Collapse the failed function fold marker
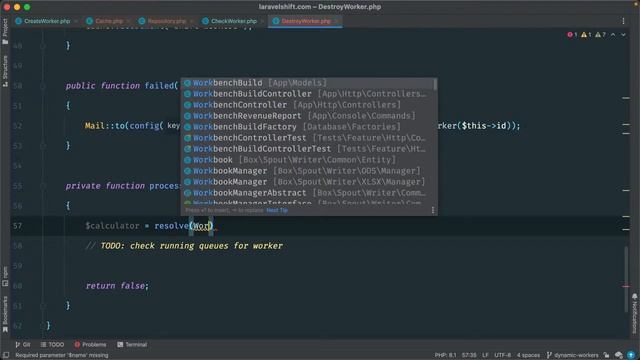The width and height of the screenshot is (640, 360). (42, 86)
